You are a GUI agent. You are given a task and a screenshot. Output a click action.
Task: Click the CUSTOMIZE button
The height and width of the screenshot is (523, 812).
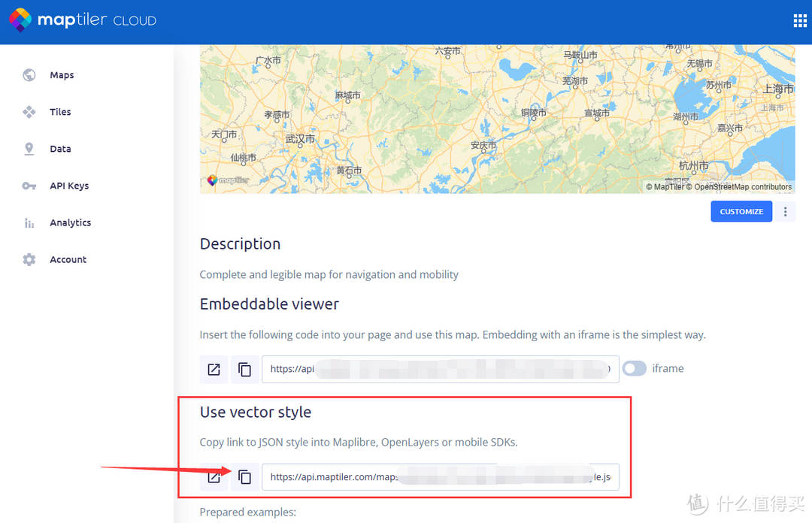coord(741,211)
